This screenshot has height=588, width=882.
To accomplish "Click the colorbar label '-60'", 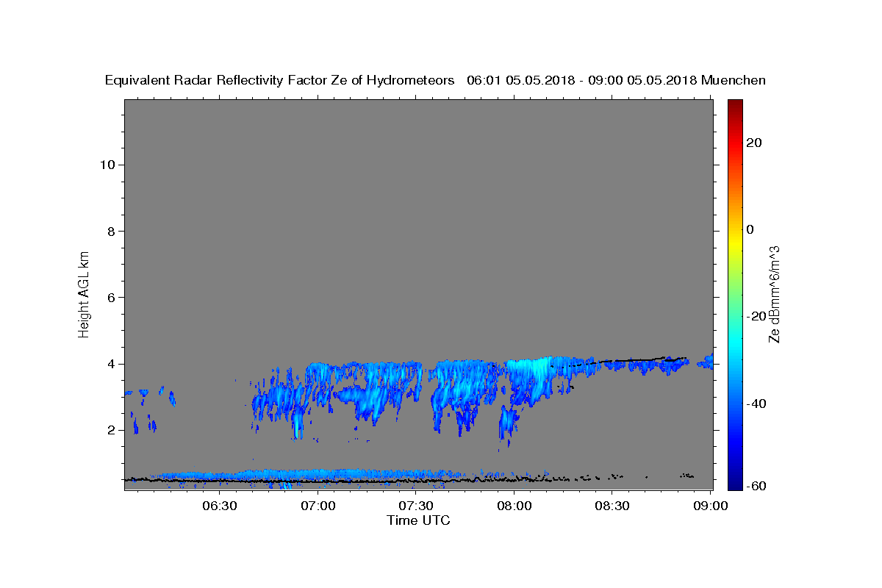I will tap(758, 487).
